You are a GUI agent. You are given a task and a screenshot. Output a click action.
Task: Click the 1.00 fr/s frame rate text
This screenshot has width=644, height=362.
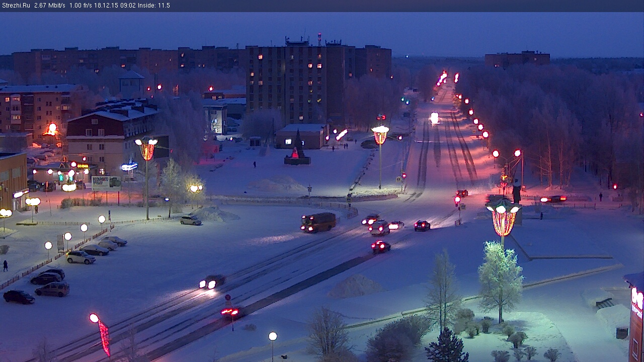[x=80, y=6]
